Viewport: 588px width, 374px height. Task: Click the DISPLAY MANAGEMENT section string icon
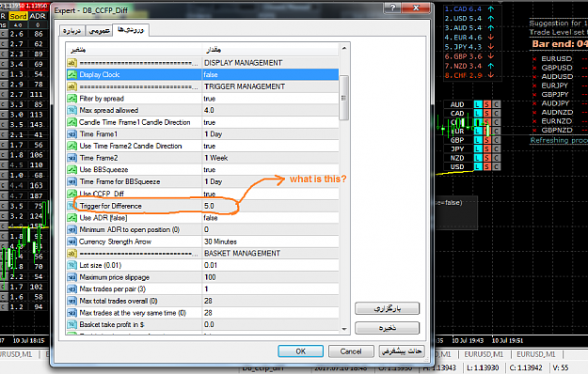(72, 63)
